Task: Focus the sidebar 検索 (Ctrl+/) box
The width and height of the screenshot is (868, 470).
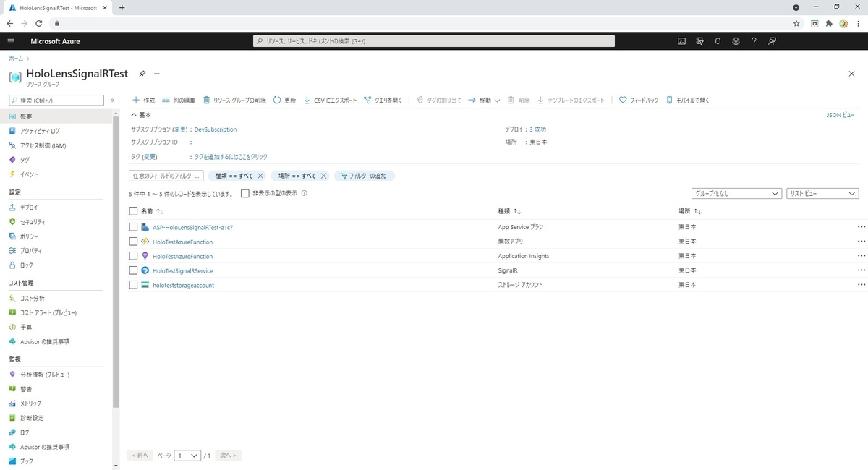Action: tap(56, 101)
